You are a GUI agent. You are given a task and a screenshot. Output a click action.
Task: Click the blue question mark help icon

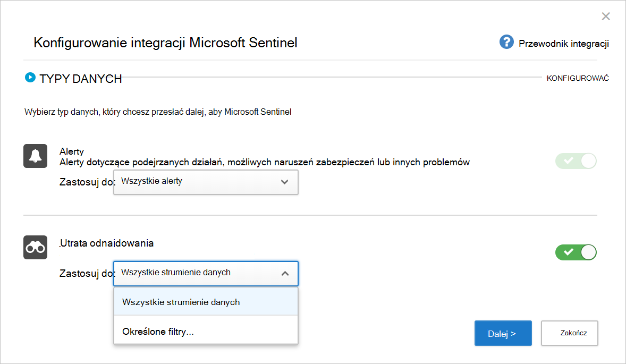(x=506, y=42)
